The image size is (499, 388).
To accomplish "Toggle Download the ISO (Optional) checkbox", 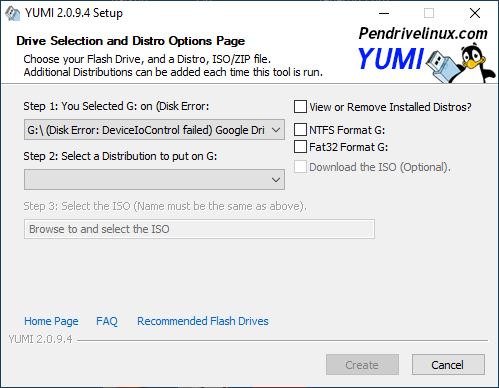I will pyautogui.click(x=300, y=167).
